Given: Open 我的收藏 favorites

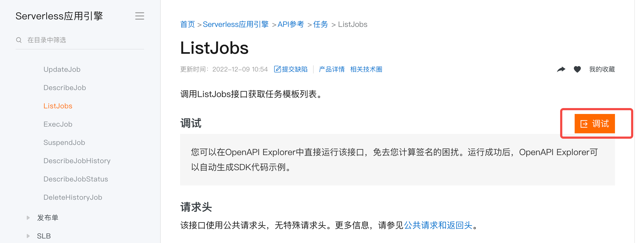Looking at the screenshot, I should coord(602,69).
